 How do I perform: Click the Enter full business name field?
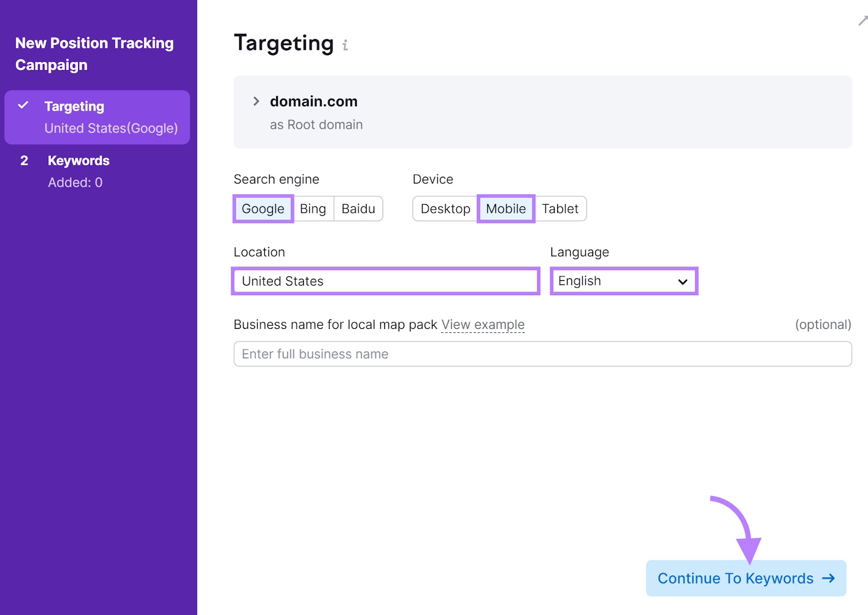coord(542,353)
